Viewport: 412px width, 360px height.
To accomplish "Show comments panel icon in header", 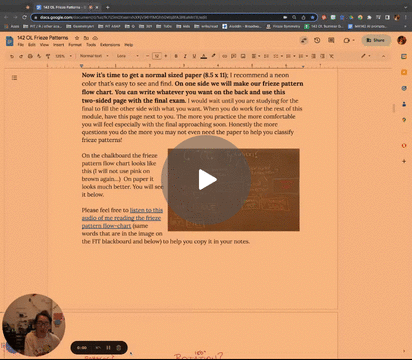I will click(x=331, y=40).
